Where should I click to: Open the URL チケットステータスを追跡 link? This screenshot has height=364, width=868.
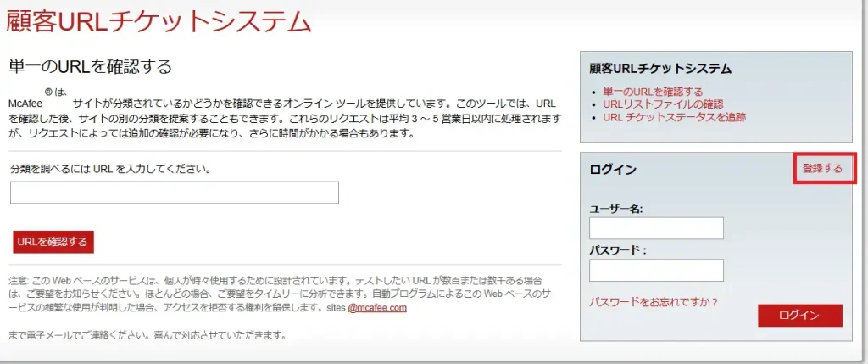tap(674, 117)
